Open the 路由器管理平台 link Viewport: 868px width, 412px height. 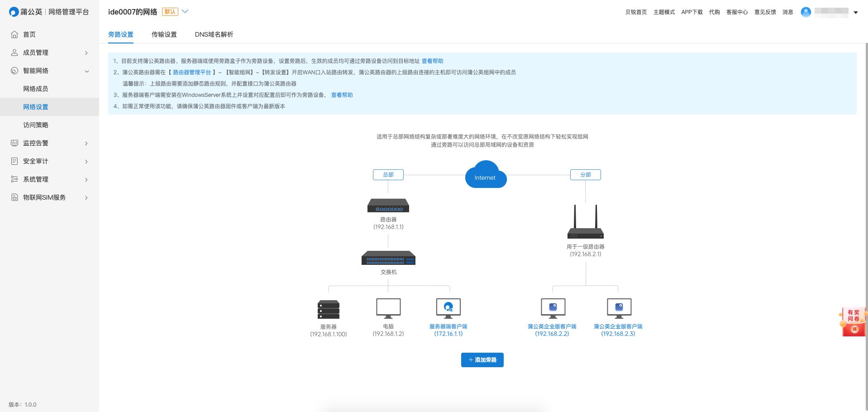pyautogui.click(x=192, y=72)
